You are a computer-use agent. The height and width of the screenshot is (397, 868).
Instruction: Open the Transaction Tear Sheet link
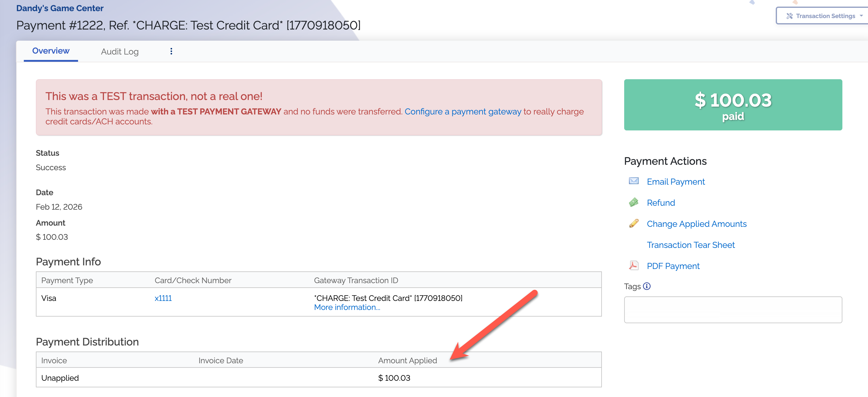pos(690,245)
